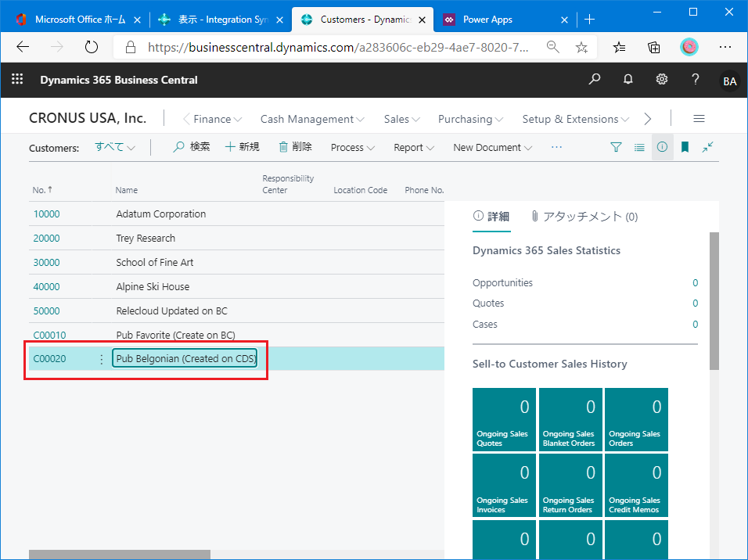Viewport: 748px width, 560px height.
Task: Click the Opportunities count value
Action: (x=695, y=283)
